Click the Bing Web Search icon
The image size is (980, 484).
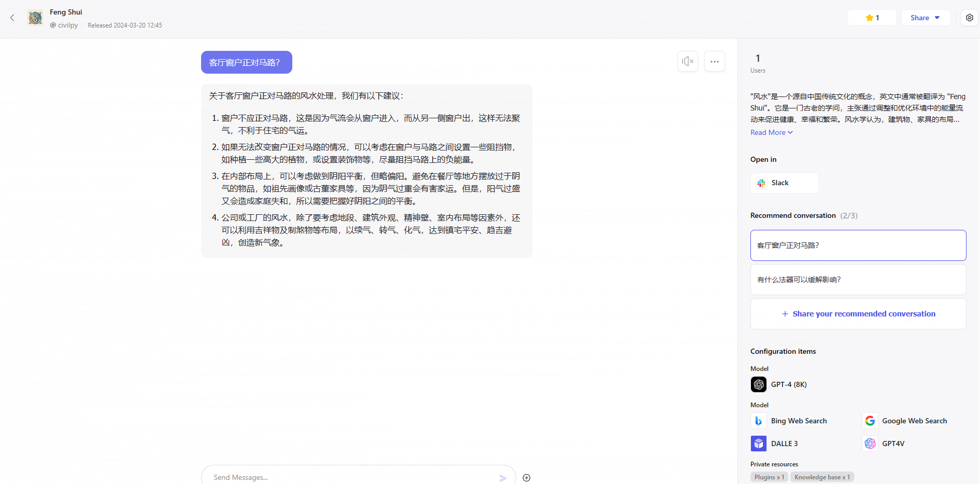point(759,421)
